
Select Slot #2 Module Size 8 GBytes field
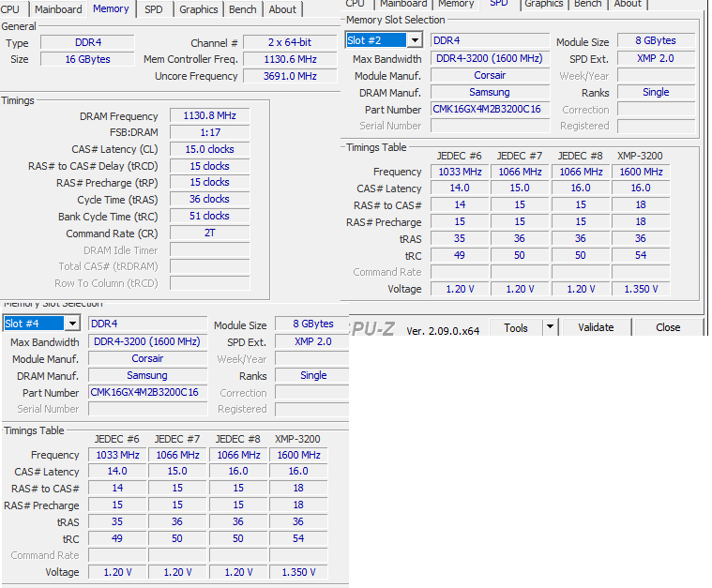point(656,40)
